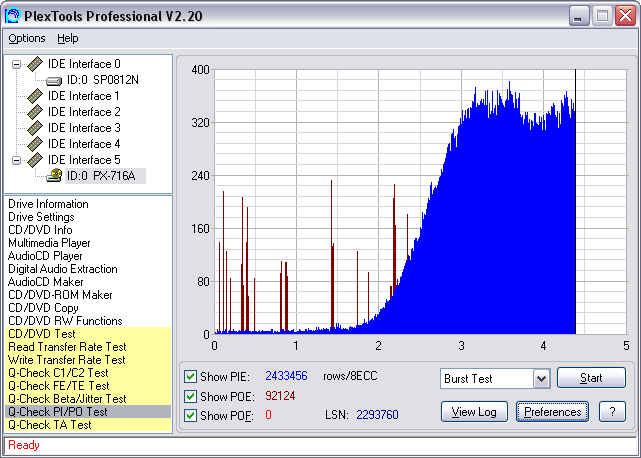
Task: Select the IDE Interface 2 chip icon
Action: [x=35, y=112]
